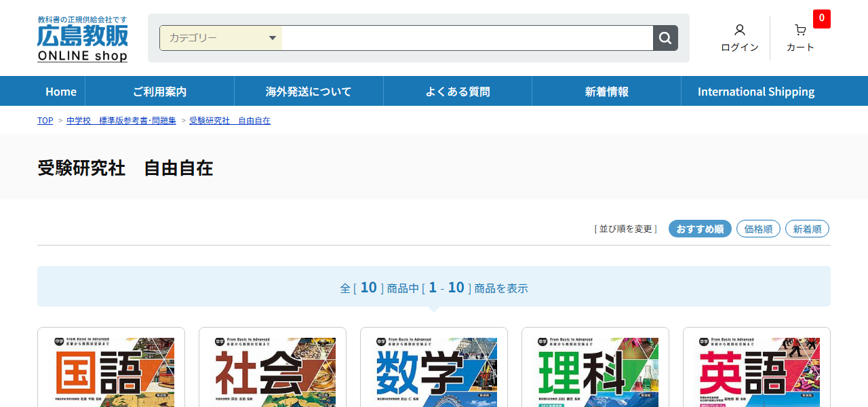Image resolution: width=868 pixels, height=407 pixels.
Task: Sort by 新着順
Action: (807, 229)
